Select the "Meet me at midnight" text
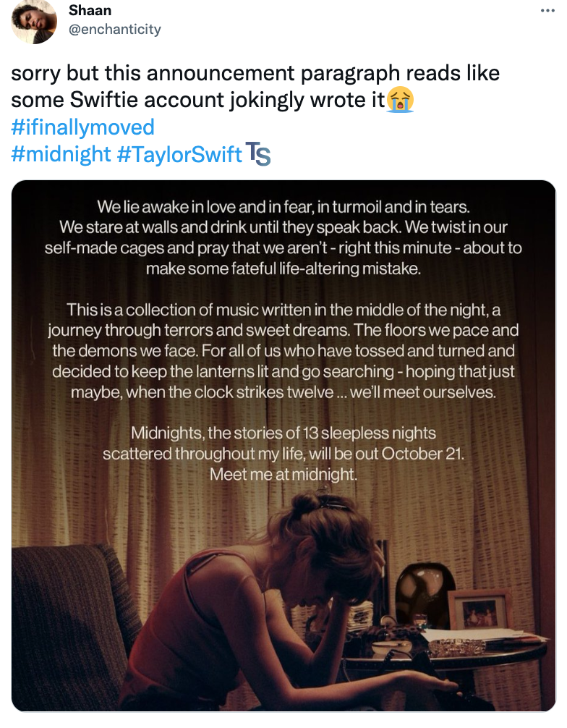 tap(283, 474)
